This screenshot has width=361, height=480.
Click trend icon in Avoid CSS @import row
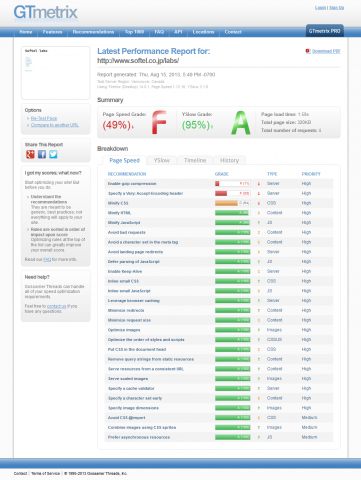click(x=259, y=418)
